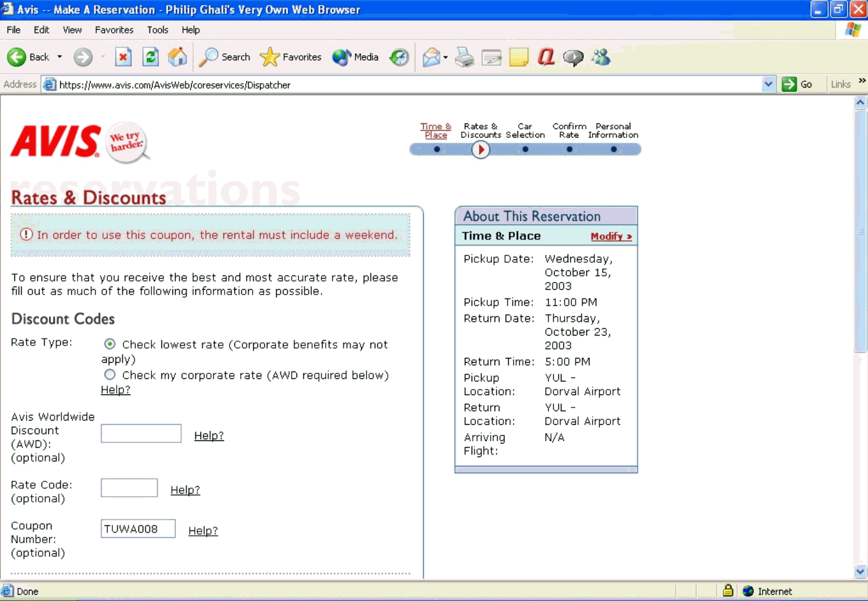Select Check lowest rate radio button
868x601 pixels.
click(x=110, y=344)
